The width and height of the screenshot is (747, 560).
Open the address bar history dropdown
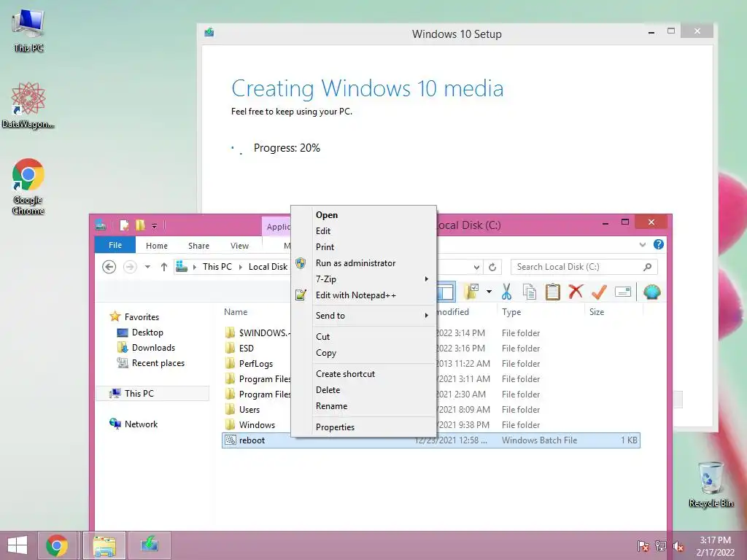[x=476, y=267]
